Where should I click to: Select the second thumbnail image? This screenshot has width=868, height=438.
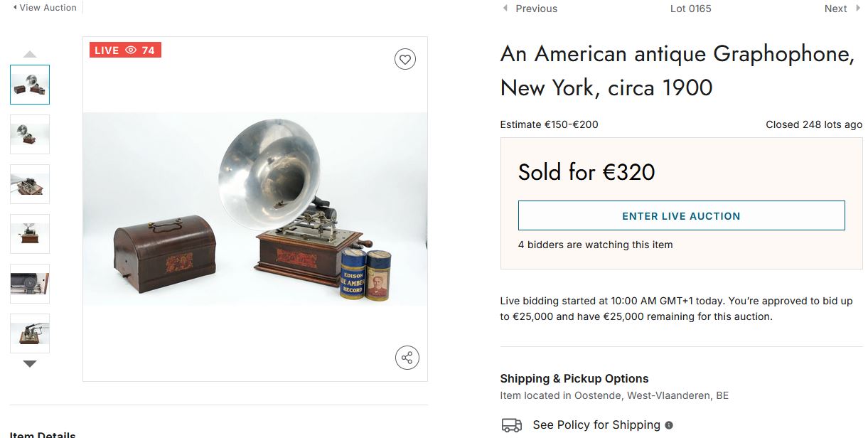point(30,134)
